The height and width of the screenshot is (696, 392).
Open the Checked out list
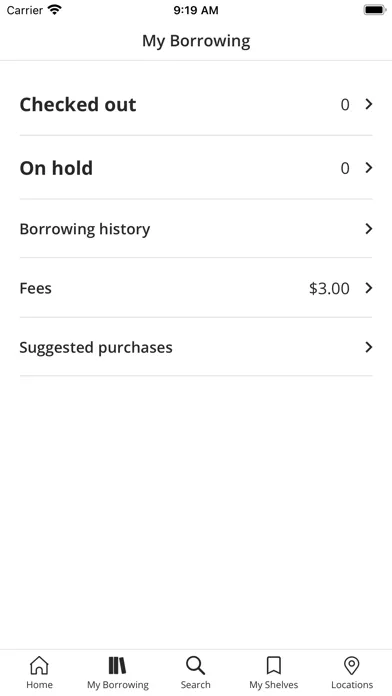point(196,104)
